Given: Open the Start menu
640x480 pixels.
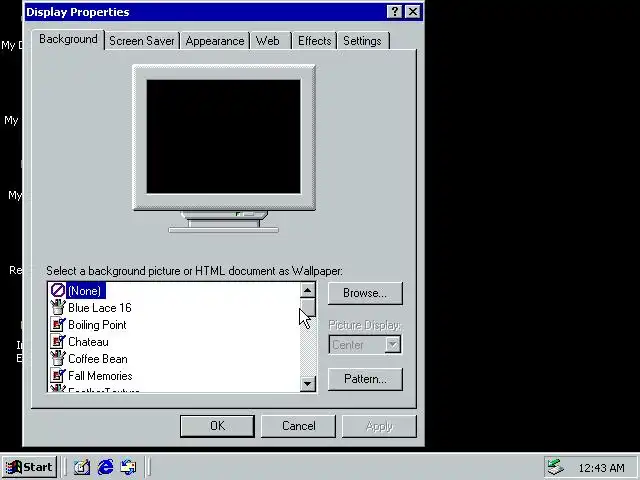Looking at the screenshot, I should click(x=29, y=467).
